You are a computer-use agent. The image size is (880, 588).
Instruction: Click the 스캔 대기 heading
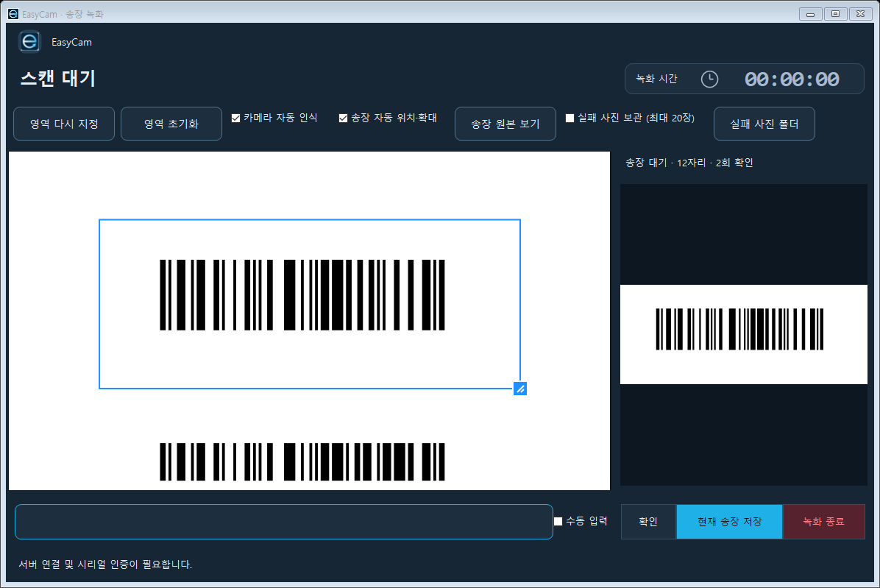coord(58,78)
